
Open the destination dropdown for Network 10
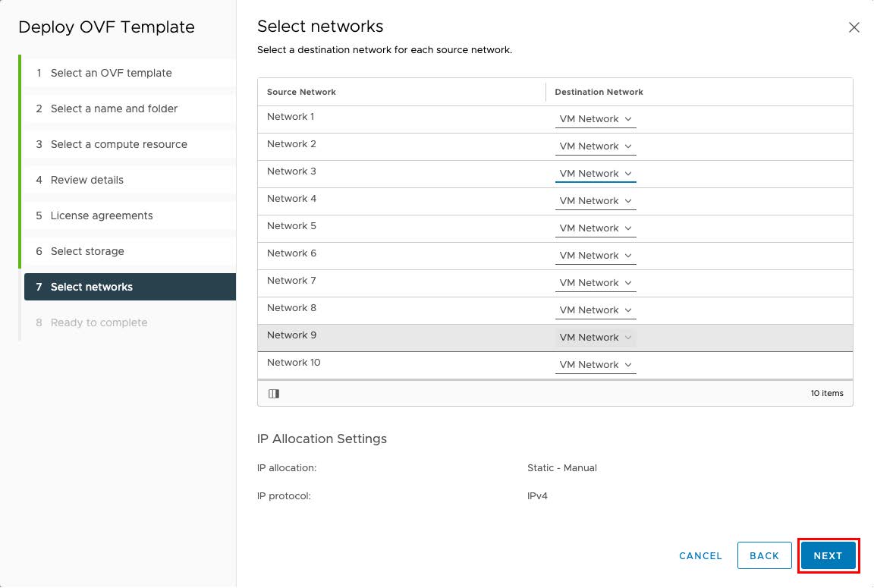(x=596, y=364)
